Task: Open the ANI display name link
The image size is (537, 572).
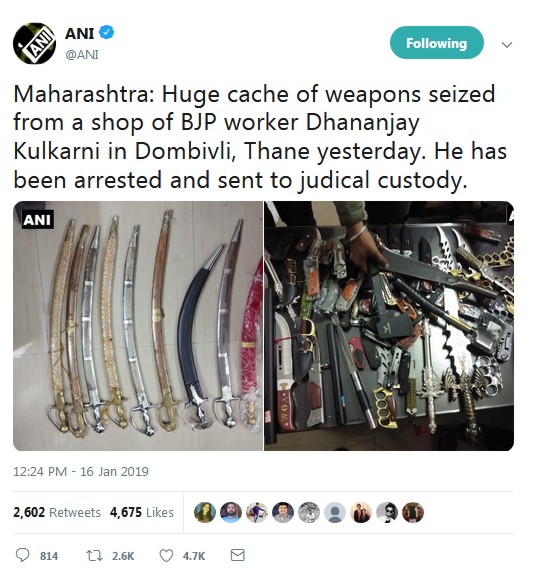Action: click(80, 33)
